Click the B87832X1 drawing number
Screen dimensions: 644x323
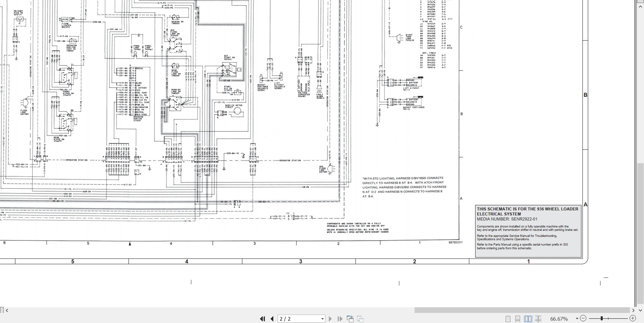click(455, 243)
